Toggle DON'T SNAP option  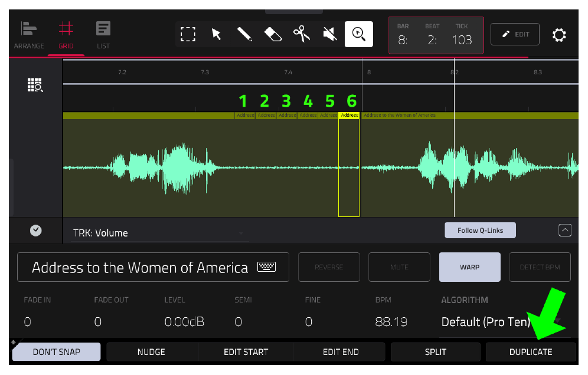coord(56,352)
